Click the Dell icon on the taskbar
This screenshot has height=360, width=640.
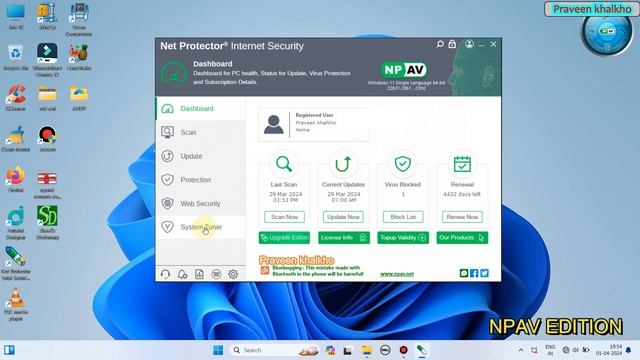pyautogui.click(x=385, y=350)
